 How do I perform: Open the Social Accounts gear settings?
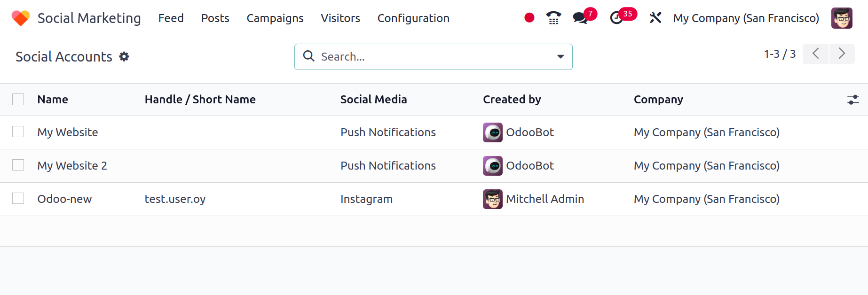(124, 57)
